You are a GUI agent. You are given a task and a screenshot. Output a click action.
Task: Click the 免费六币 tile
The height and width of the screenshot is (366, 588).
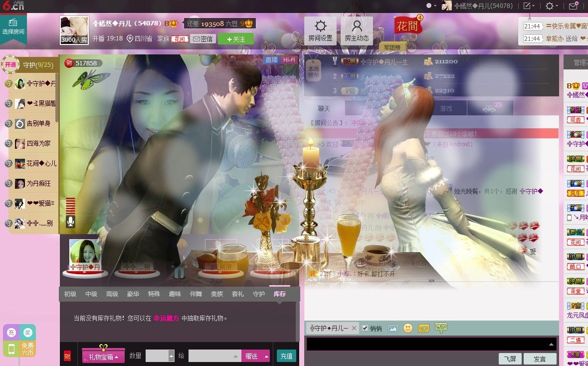[x=27, y=349]
